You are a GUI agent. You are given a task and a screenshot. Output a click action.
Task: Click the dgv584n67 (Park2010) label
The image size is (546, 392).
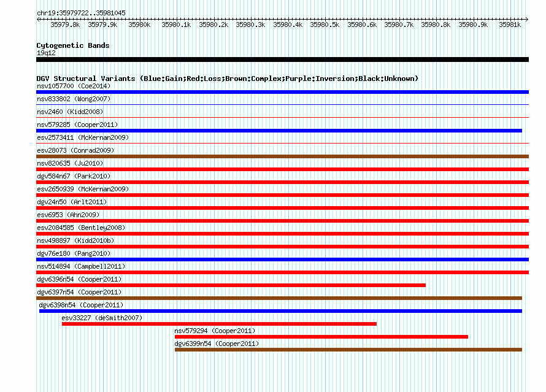tap(74, 176)
